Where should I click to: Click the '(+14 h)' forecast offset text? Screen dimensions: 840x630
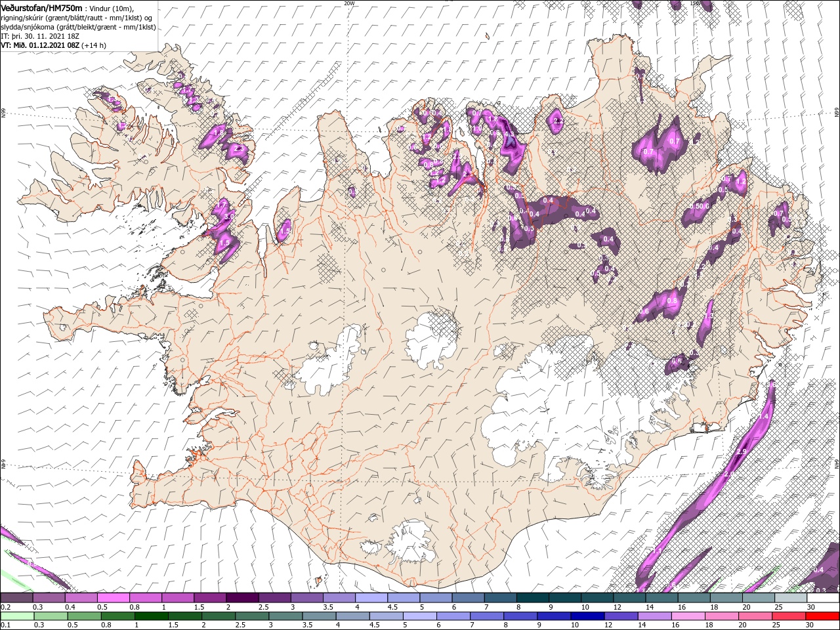click(94, 45)
